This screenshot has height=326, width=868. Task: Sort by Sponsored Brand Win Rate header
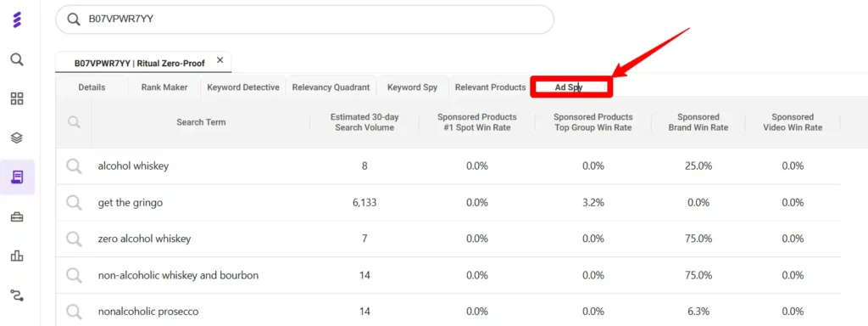(x=698, y=122)
